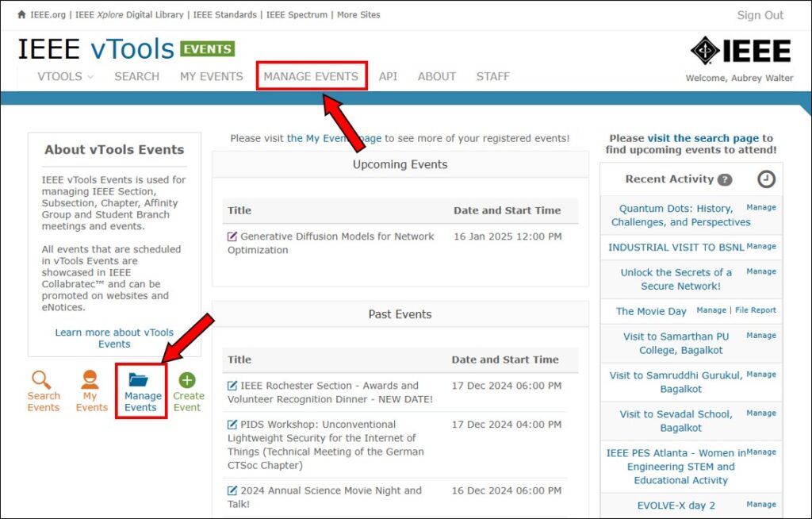
Task: Open The Movie Day activity
Action: coord(651,311)
